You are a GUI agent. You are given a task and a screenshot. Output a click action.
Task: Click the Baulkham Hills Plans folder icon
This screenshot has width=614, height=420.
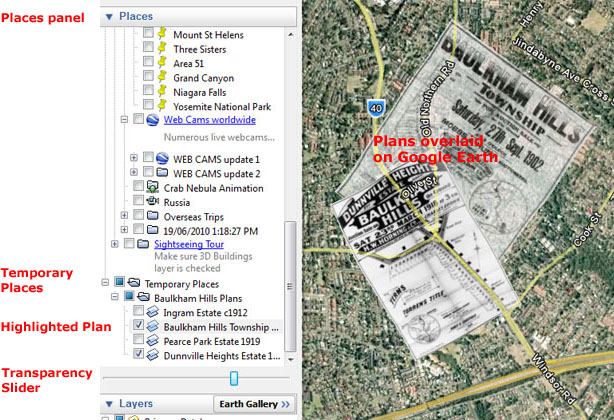143,297
